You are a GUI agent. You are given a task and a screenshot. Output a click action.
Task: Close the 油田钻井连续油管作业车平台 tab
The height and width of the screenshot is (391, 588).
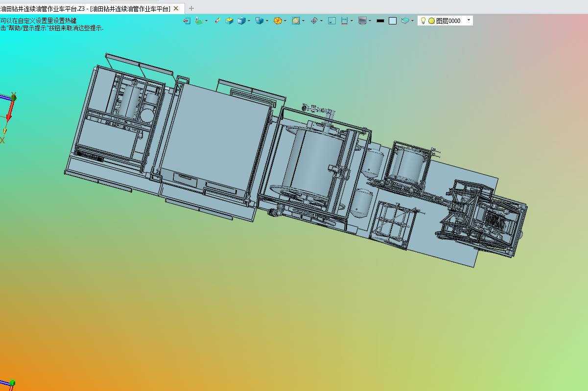176,8
